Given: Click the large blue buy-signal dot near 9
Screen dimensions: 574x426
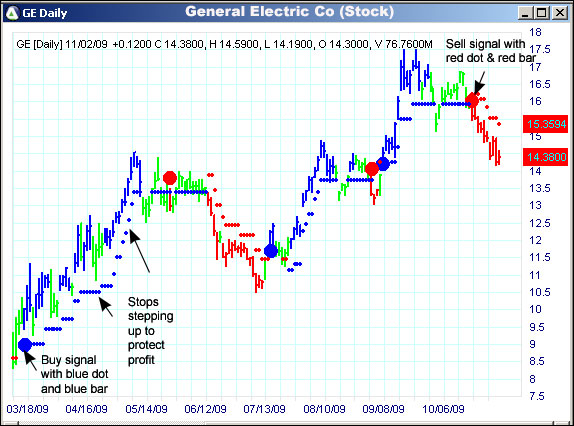Looking at the screenshot, I should (x=25, y=345).
